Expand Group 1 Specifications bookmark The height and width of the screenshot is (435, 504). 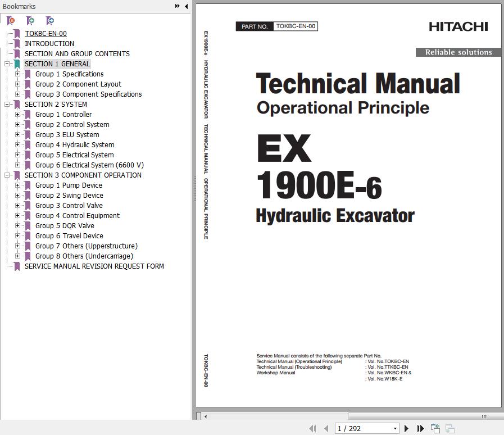point(17,74)
